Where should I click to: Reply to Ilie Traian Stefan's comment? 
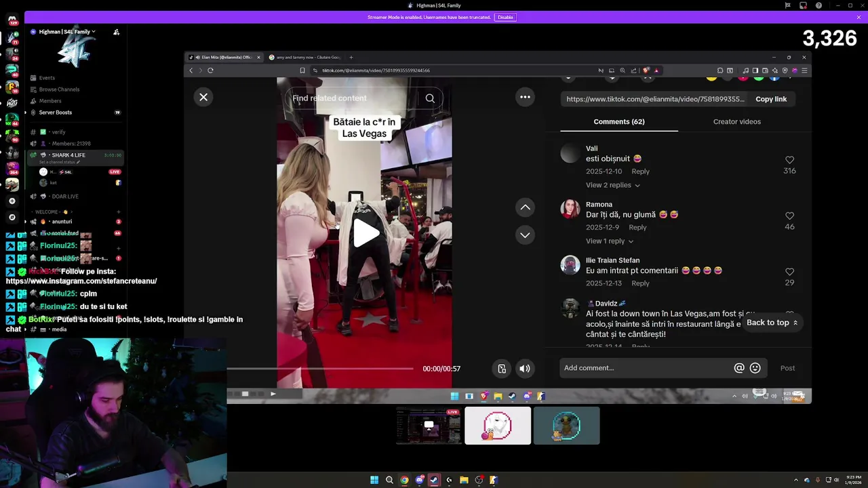(640, 283)
